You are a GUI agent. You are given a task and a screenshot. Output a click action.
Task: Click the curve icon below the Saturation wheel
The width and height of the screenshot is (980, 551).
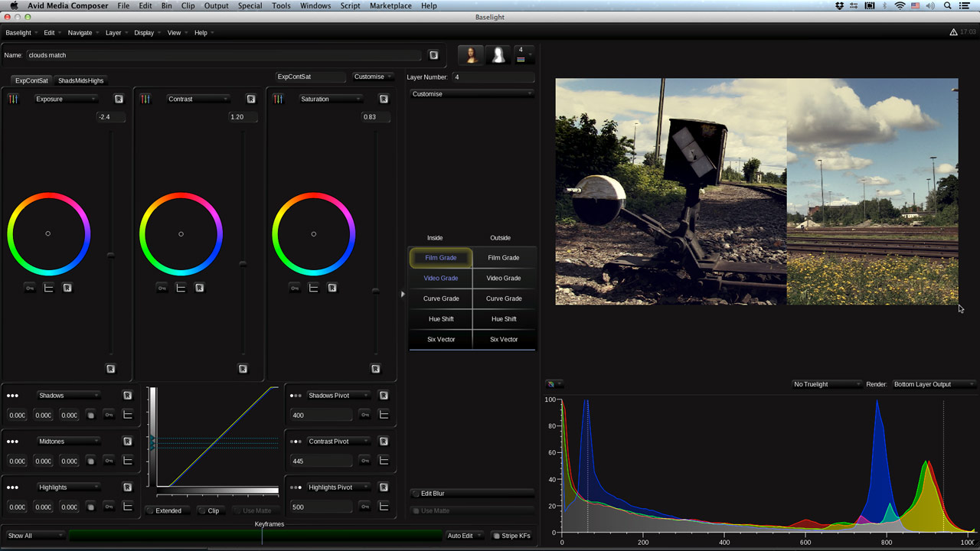[x=313, y=288]
